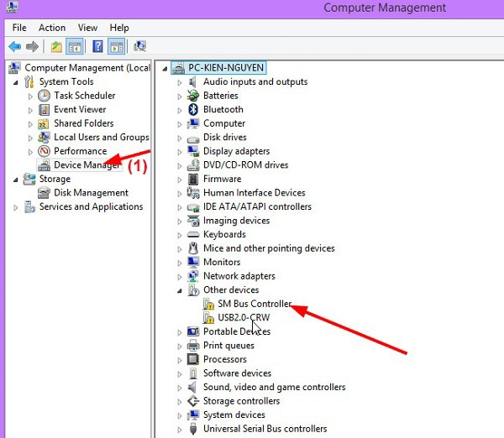The image size is (504, 438).
Task: Select the PC-KIEN-NGUYEN root node
Action: coord(223,67)
